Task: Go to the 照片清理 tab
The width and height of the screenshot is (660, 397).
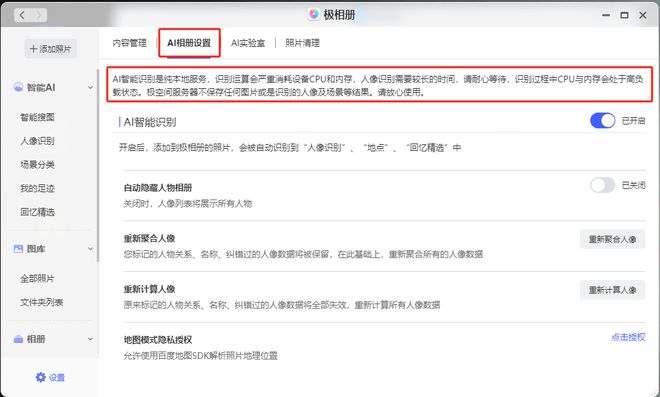Action: [302, 43]
